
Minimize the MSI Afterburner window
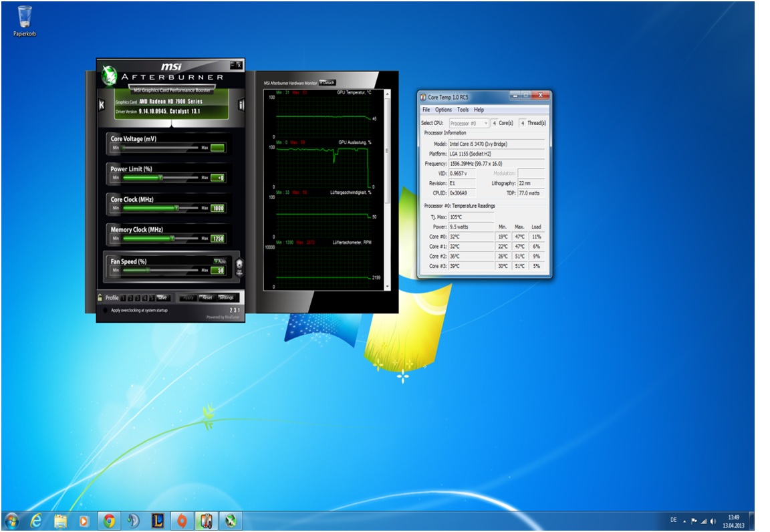click(233, 64)
